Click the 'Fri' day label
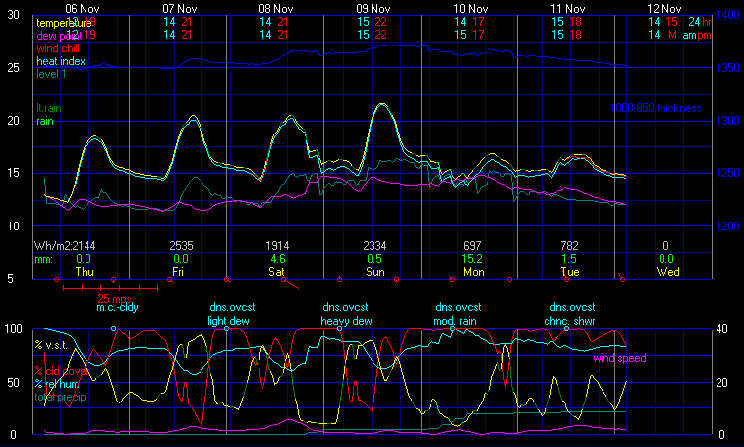Screen dimensions: 744x447 click(178, 272)
